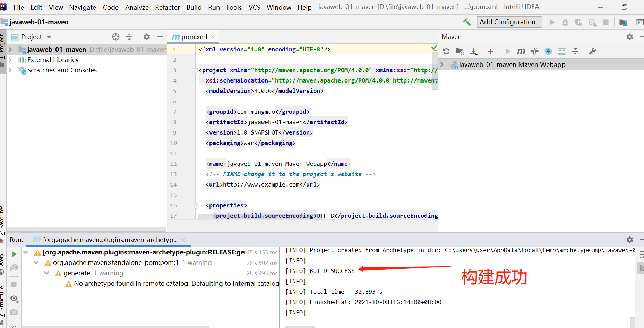Click the Stop square in the main toolbar
This screenshot has height=328, width=644.
(606, 22)
